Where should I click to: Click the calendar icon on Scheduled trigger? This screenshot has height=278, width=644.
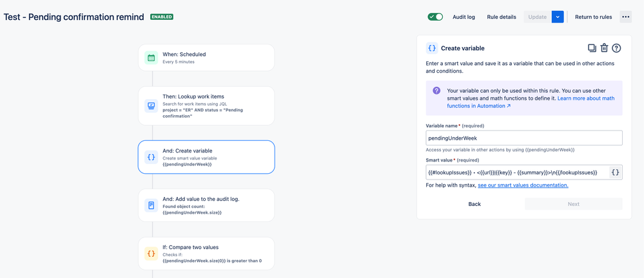click(x=151, y=58)
